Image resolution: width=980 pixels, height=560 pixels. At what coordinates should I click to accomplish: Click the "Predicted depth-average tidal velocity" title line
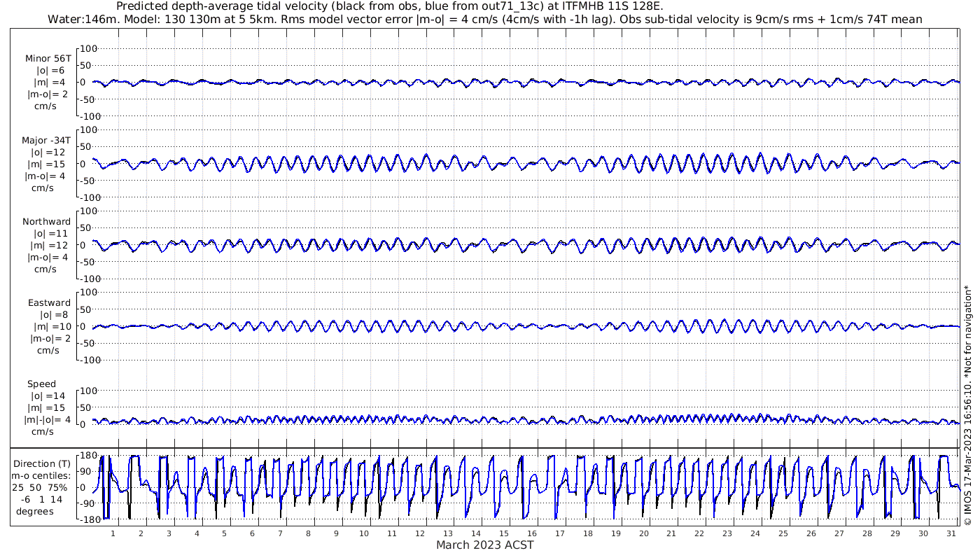tap(390, 6)
